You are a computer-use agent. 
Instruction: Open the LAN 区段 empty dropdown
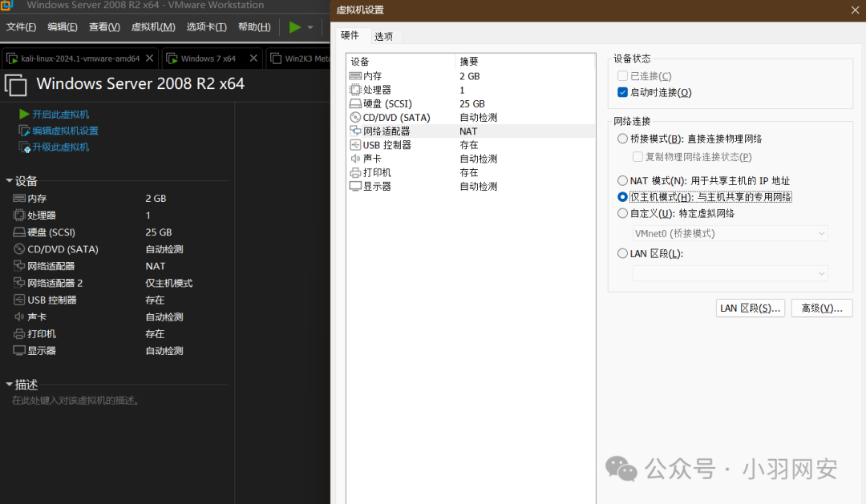click(730, 273)
